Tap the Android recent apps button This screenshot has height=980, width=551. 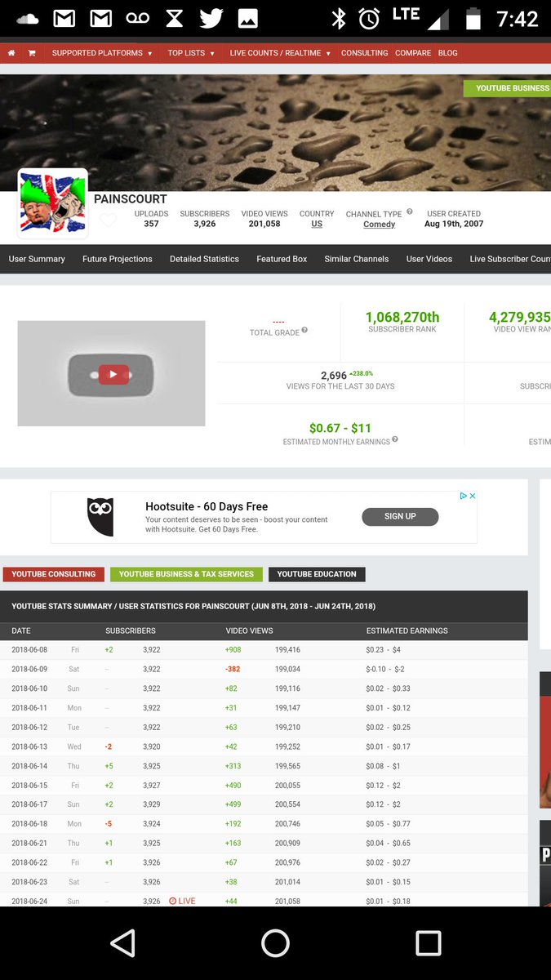click(x=428, y=943)
